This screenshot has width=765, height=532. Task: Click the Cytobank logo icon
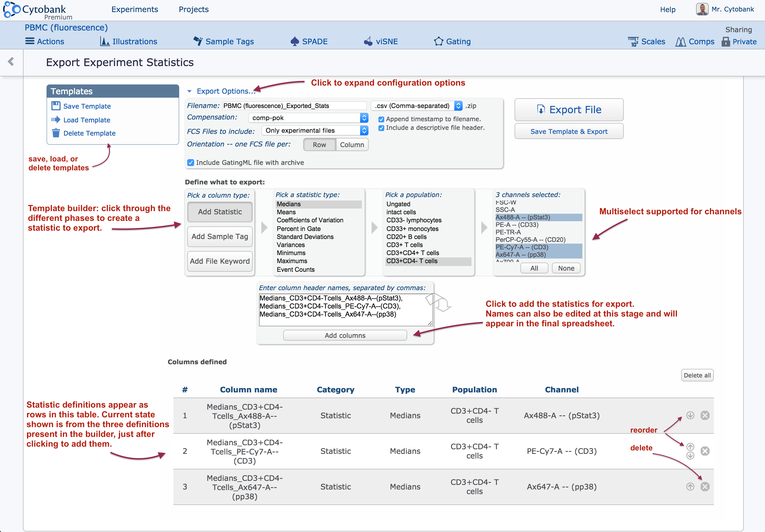coord(11,9)
